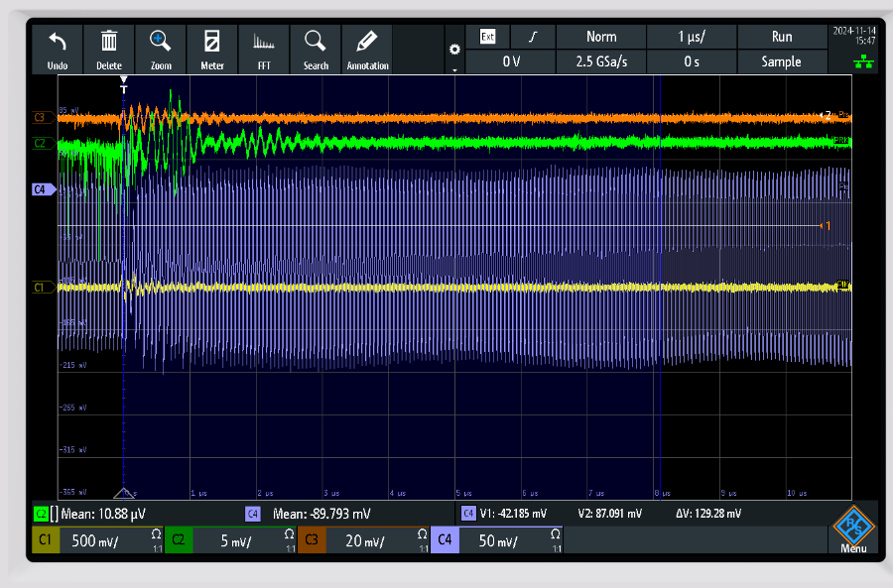Activate the Zoom magnifier tool
This screenshot has height=588, width=893.
coord(161,49)
